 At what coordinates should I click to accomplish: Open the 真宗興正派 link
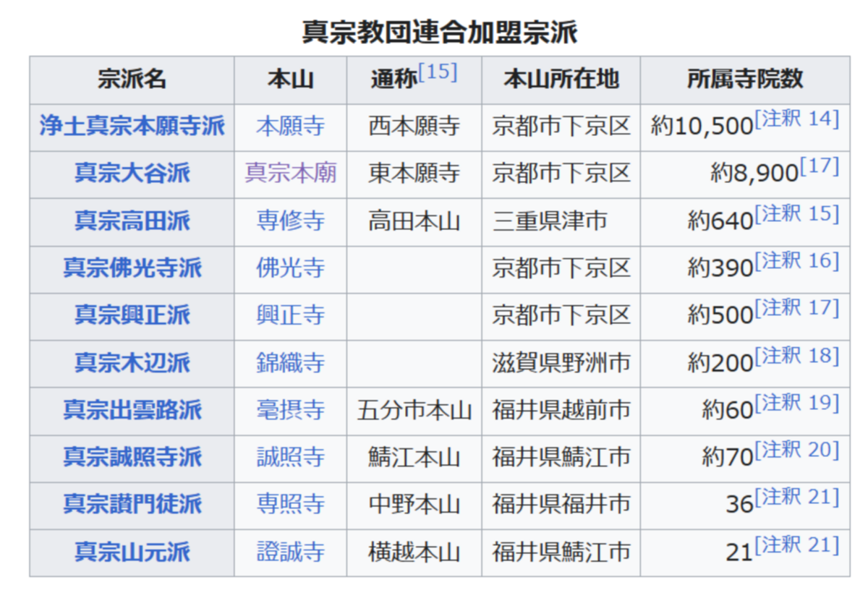(132, 315)
